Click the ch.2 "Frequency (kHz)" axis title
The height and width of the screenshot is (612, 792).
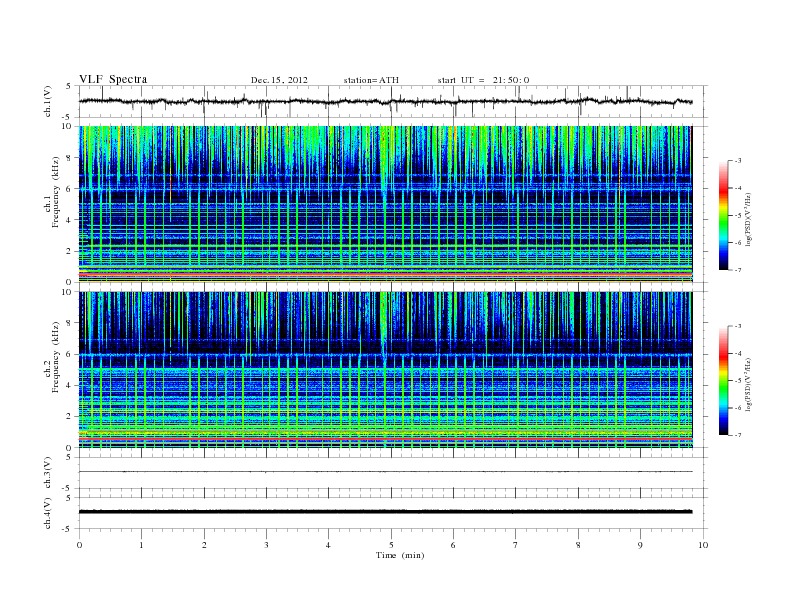pyautogui.click(x=56, y=357)
